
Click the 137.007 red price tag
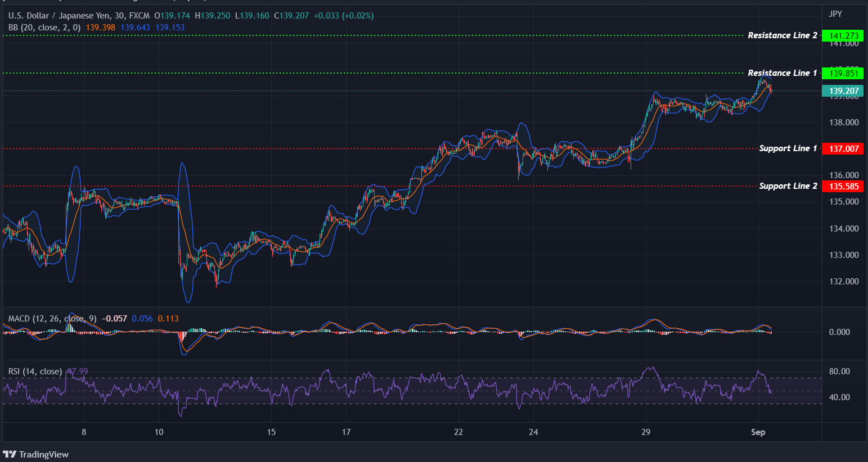(x=843, y=148)
